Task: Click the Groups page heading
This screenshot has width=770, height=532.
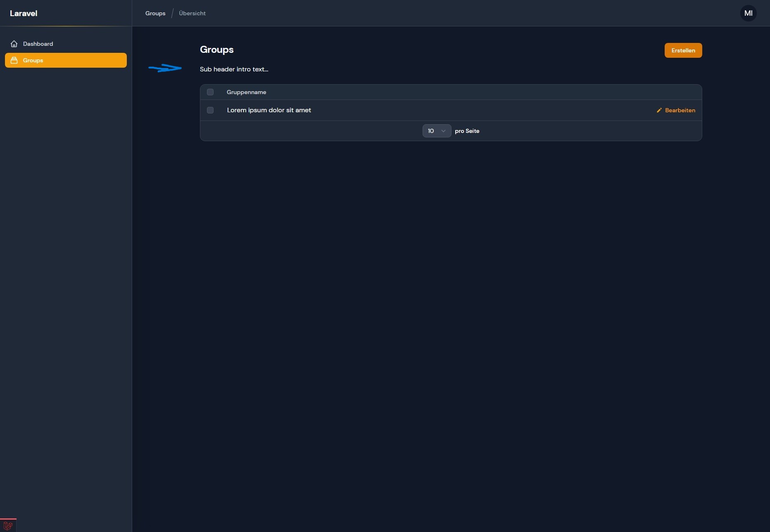Action: click(217, 50)
